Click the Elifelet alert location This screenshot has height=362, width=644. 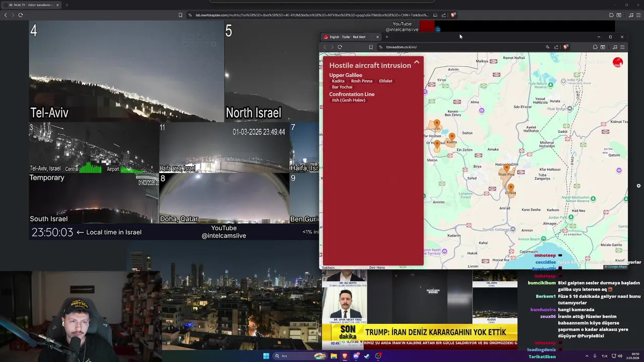click(x=385, y=81)
